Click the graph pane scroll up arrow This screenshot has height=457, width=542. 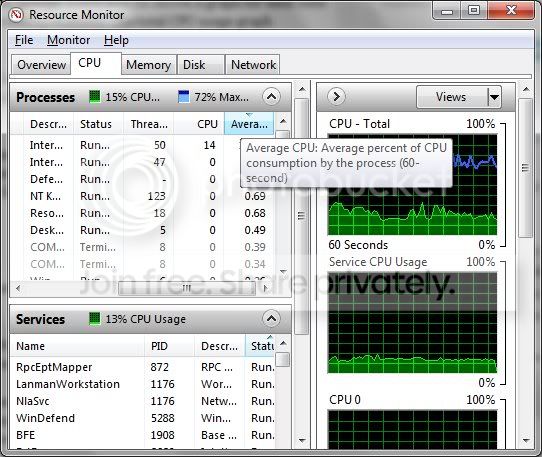526,89
